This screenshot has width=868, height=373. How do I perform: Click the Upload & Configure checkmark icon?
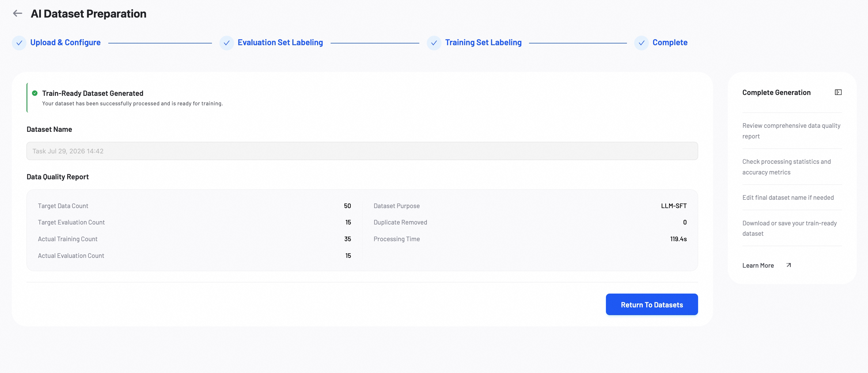(x=19, y=43)
